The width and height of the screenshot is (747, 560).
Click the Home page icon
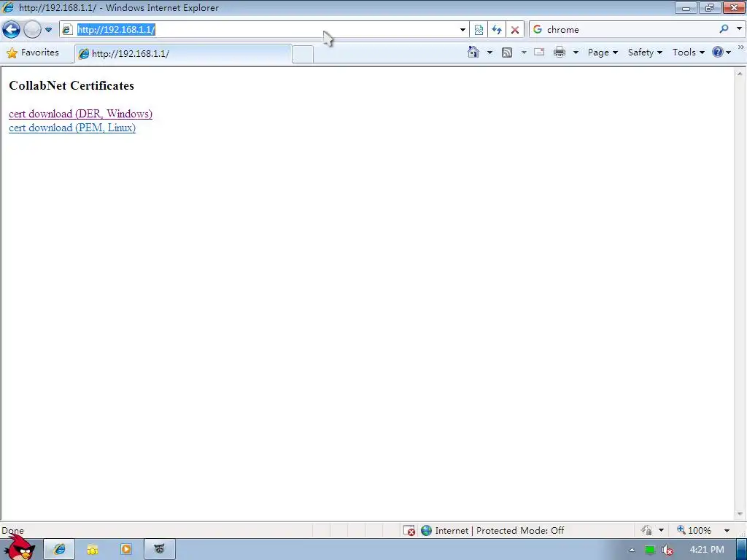(473, 52)
